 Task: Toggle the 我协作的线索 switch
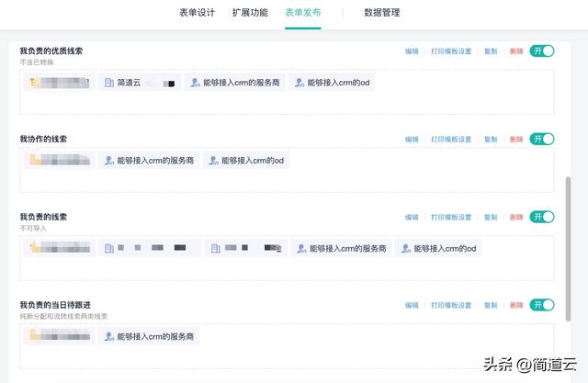click(542, 139)
